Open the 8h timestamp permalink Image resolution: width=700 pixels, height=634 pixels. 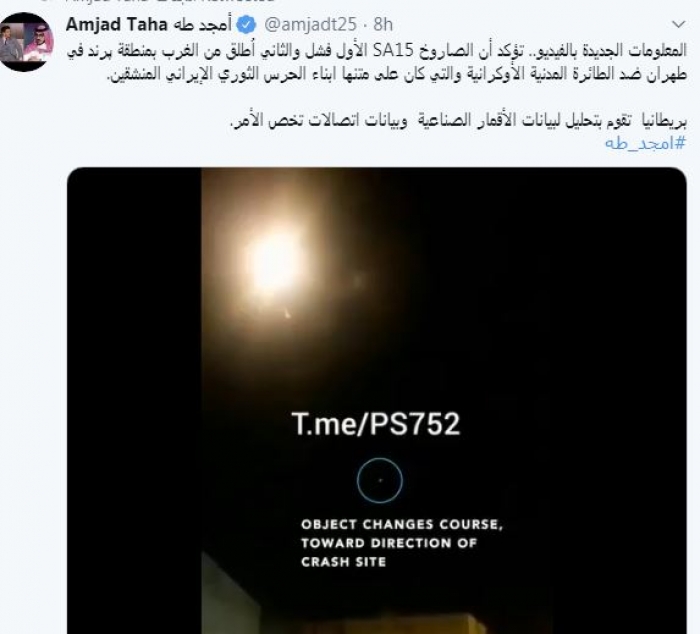tap(383, 25)
